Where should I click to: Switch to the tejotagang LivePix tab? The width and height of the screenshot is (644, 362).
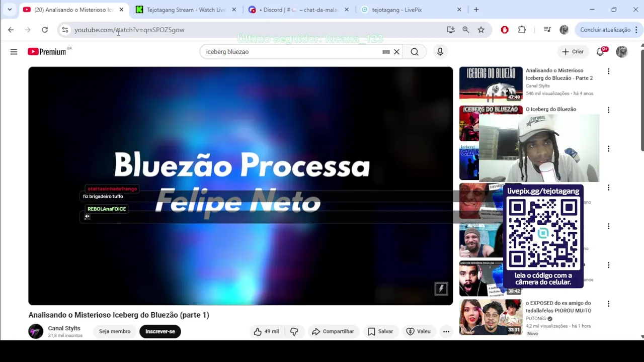[412, 10]
